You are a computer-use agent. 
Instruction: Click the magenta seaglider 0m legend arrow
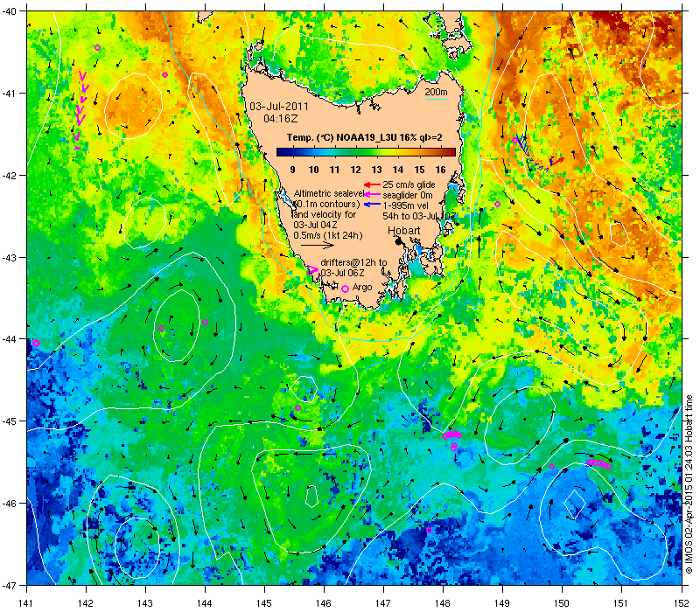coord(372,194)
